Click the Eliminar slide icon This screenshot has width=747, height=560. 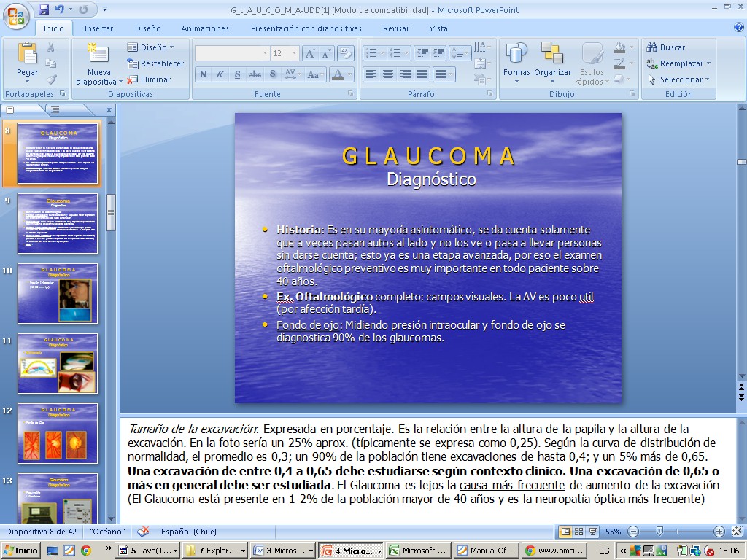[x=148, y=79]
